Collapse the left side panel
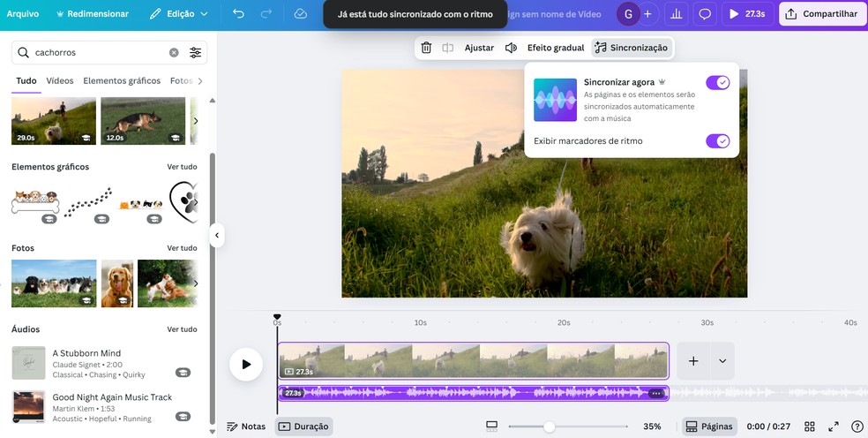Image resolution: width=868 pixels, height=438 pixels. (217, 235)
